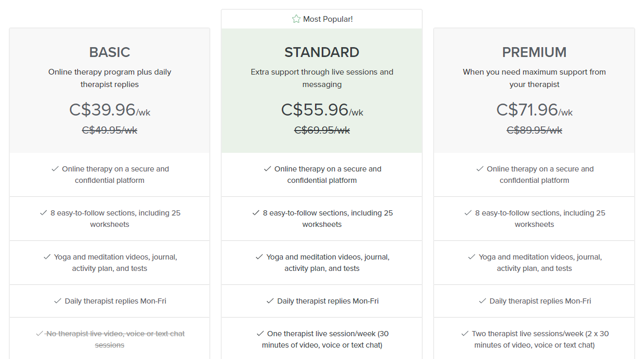This screenshot has width=644, height=359.
Task: Select the STANDARD plan heading
Action: (x=322, y=52)
